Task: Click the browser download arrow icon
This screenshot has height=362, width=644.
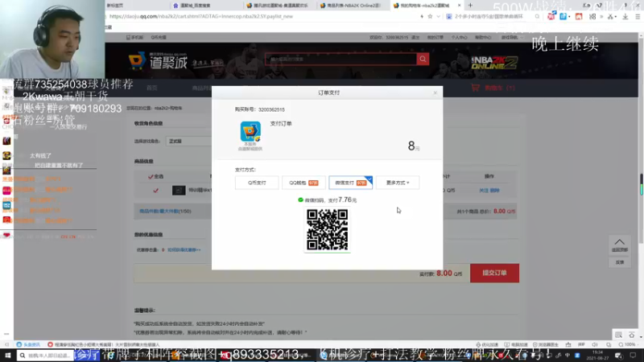Action: (x=625, y=16)
